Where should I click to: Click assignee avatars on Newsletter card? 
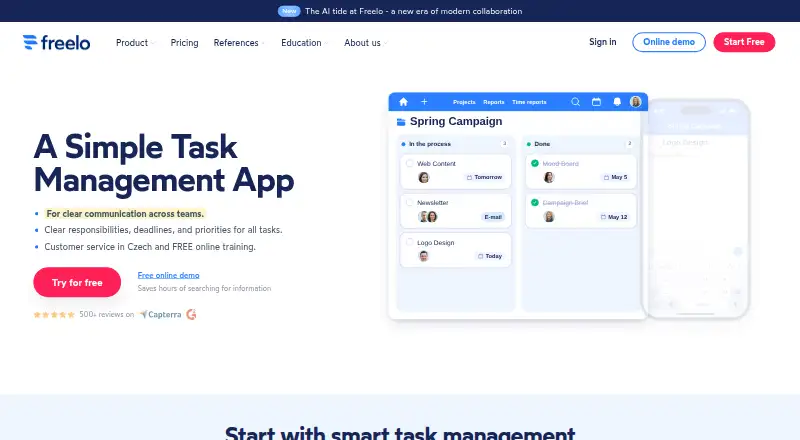click(x=428, y=216)
